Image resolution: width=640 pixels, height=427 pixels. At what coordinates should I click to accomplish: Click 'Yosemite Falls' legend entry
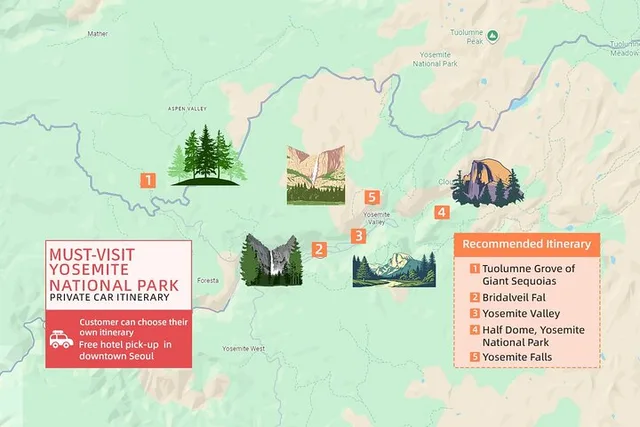pos(517,357)
